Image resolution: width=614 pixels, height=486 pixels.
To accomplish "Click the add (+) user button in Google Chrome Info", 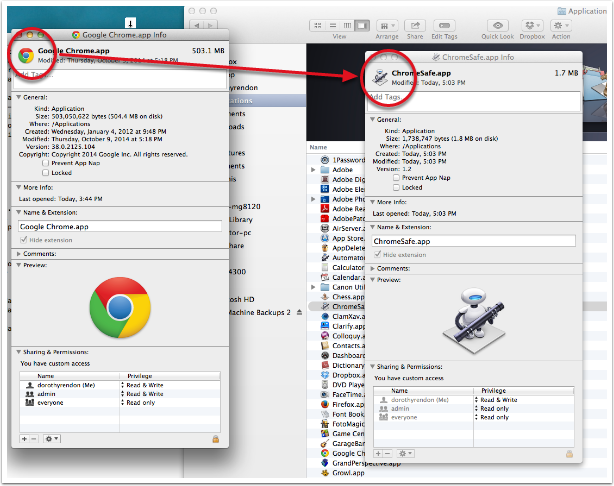I will 24,438.
